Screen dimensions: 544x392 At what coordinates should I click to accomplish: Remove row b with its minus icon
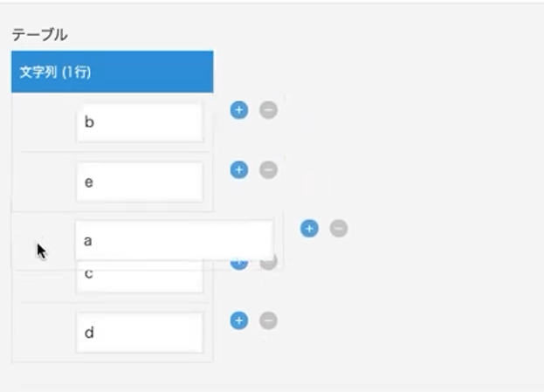coord(269,110)
